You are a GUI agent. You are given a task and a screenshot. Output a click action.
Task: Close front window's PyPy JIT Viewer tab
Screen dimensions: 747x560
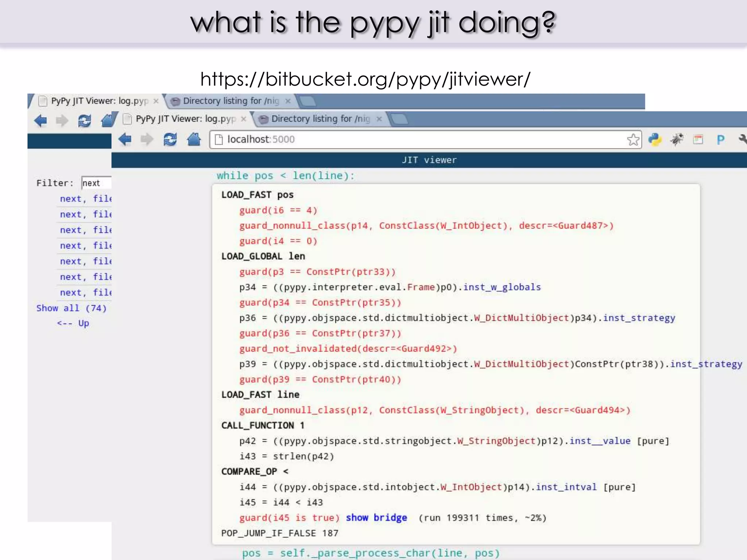[x=244, y=119]
